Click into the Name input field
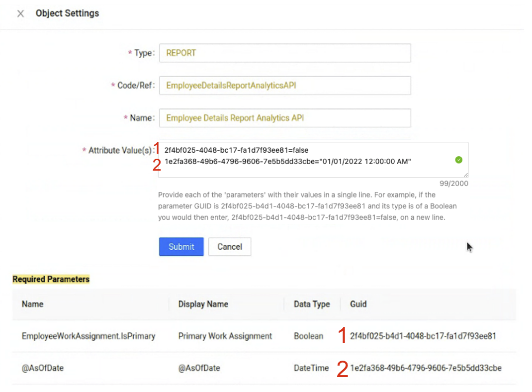The width and height of the screenshot is (532, 392). pos(285,118)
